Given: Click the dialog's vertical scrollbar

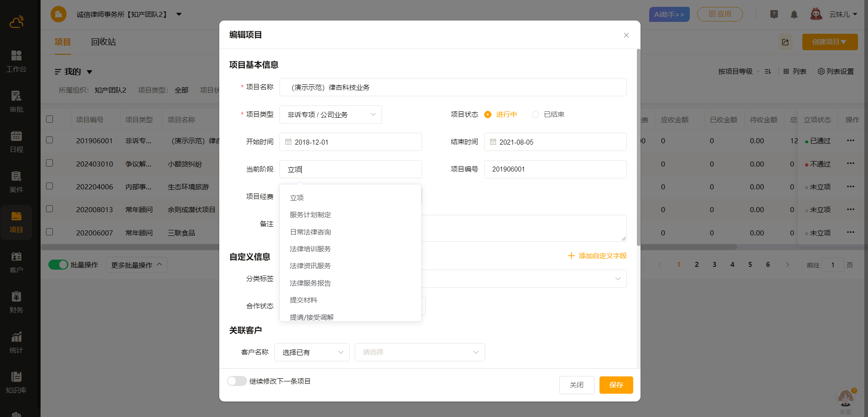Looking at the screenshot, I should [x=638, y=146].
